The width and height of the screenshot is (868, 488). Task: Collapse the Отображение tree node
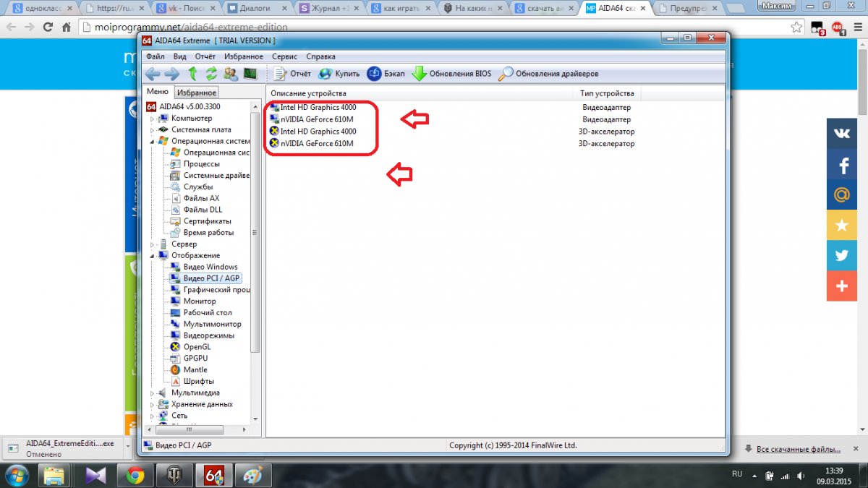pyautogui.click(x=152, y=255)
